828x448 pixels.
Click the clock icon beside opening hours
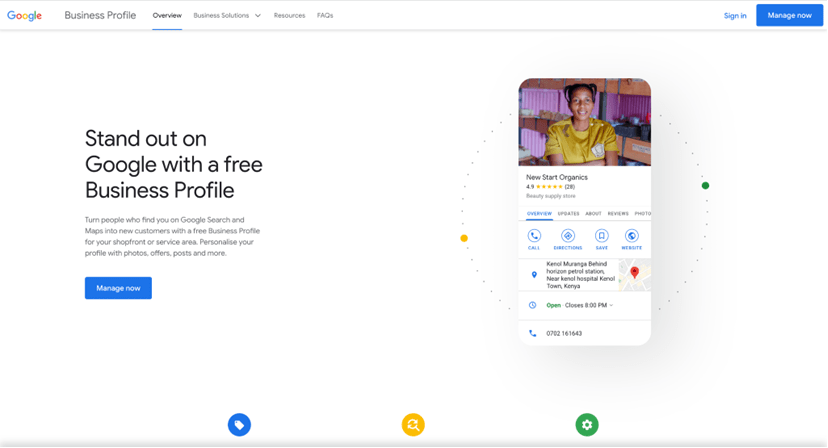(x=533, y=305)
